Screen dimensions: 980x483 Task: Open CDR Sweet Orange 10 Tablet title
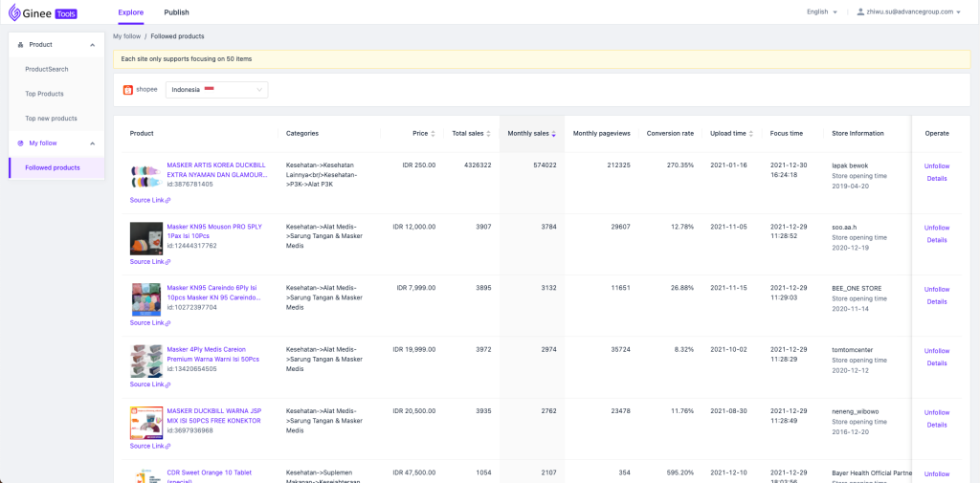point(209,475)
